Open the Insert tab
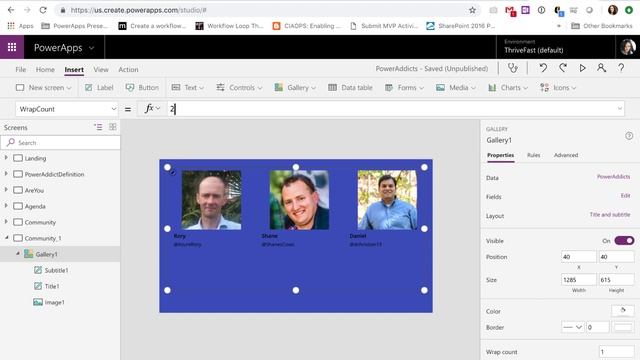Viewport: 640px width, 360px height. (74, 69)
